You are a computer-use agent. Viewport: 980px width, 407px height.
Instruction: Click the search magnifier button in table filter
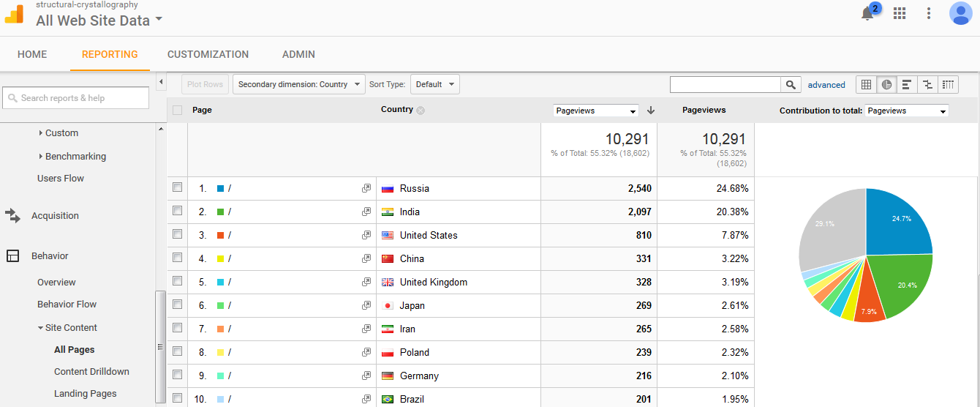click(x=791, y=85)
